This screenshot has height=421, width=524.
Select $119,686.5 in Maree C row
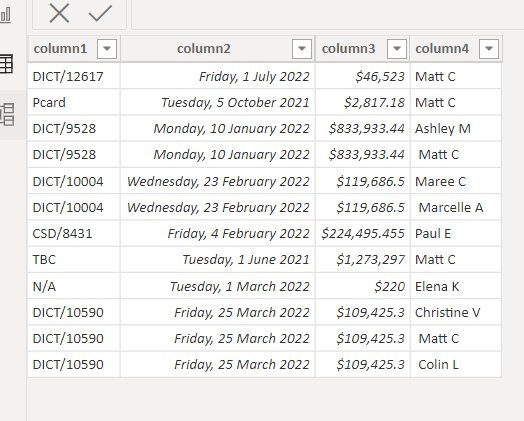click(x=363, y=181)
